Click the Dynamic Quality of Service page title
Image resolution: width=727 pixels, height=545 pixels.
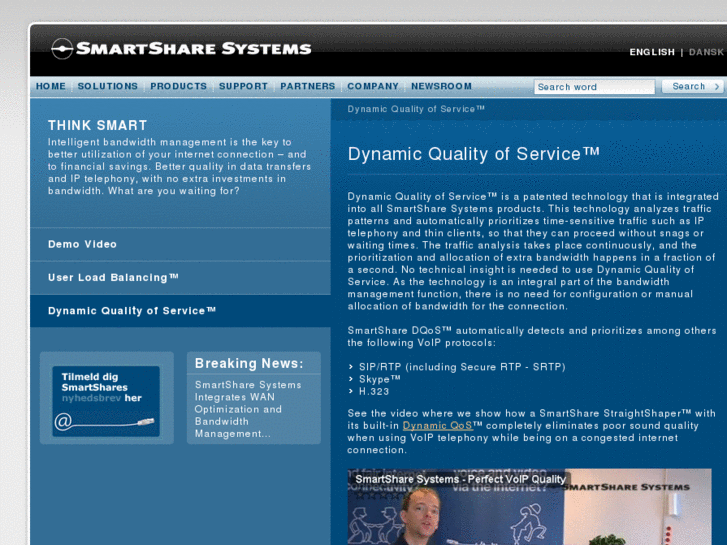click(473, 154)
